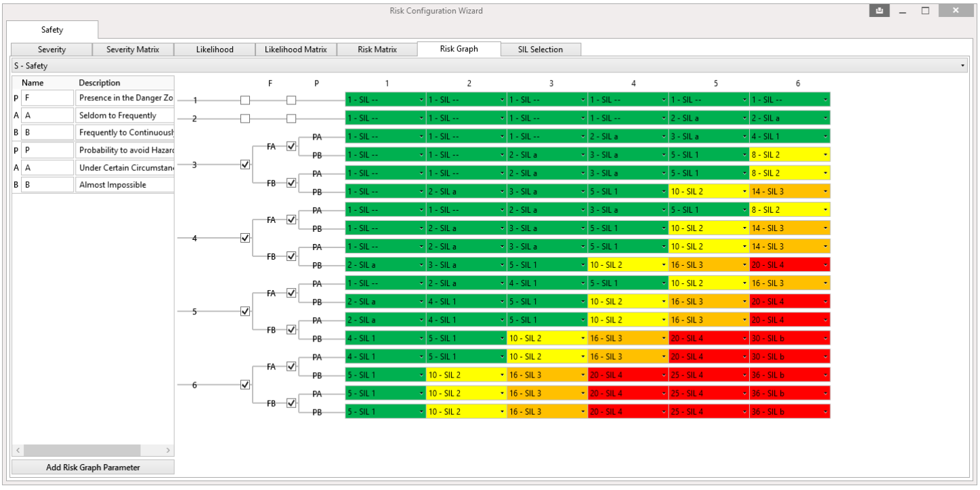Viewport: 980px width, 490px height.
Task: Click the Description column header
Action: pos(100,83)
